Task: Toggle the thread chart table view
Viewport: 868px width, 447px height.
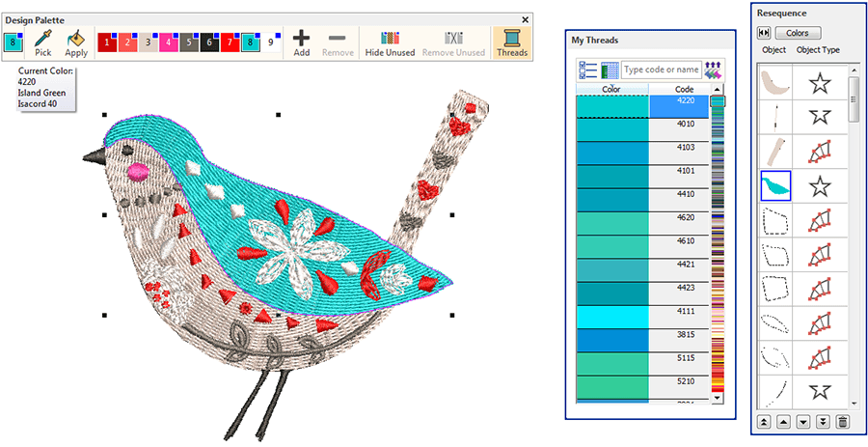Action: [x=609, y=70]
